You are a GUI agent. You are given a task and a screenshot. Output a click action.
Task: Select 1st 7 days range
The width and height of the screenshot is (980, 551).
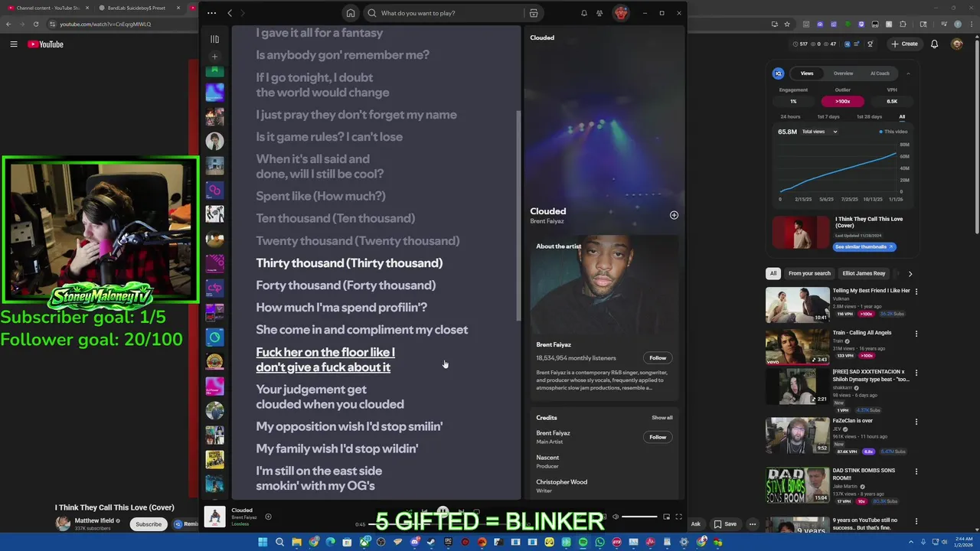coord(828,116)
